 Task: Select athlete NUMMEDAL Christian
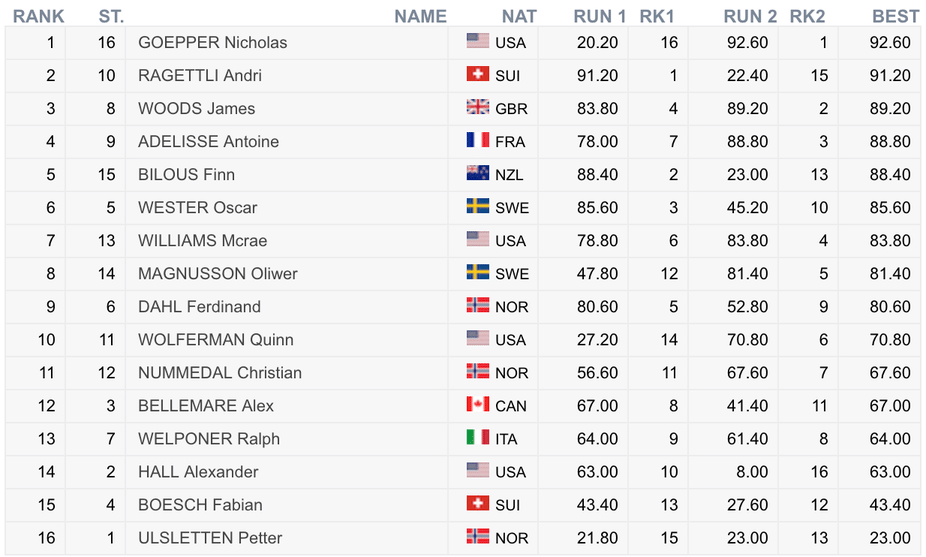220,373
